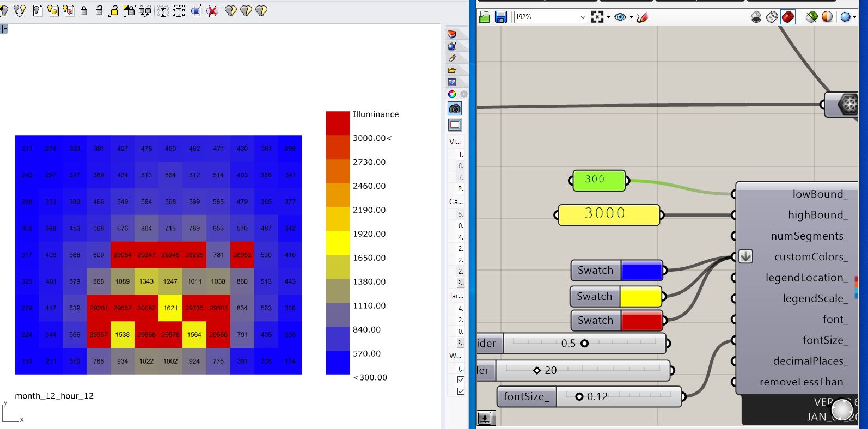
Task: Toggle the last checkbox in Rhino side panel
Action: (461, 391)
